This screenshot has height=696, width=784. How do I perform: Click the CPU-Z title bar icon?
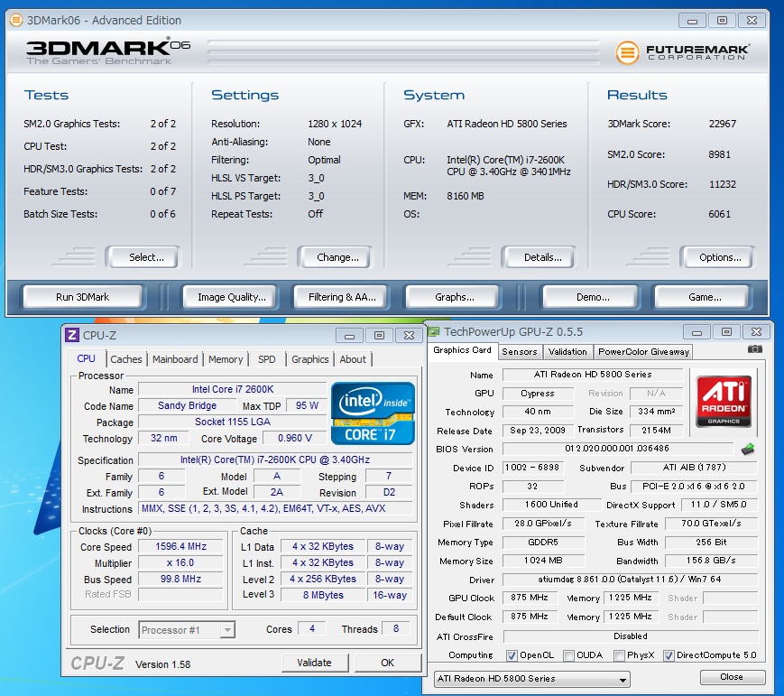point(72,335)
